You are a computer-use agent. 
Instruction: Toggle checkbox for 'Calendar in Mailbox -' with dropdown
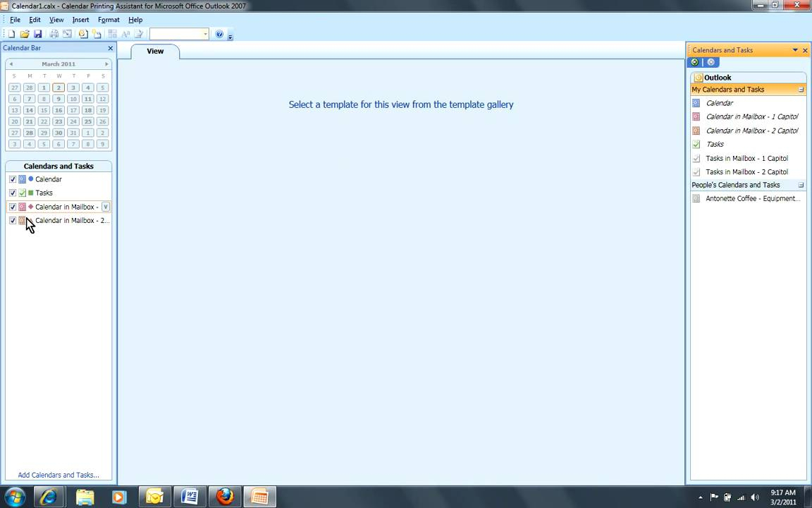coord(13,207)
